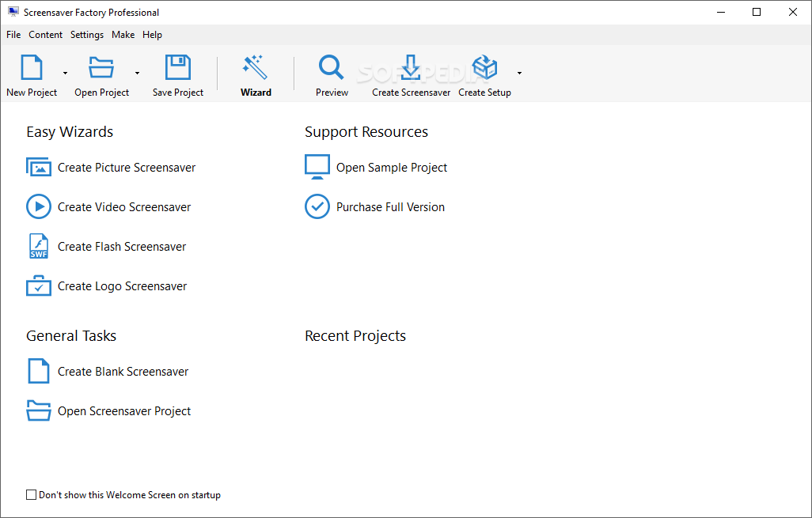
Task: Click the Create Blank Screensaver link
Action: coord(123,372)
